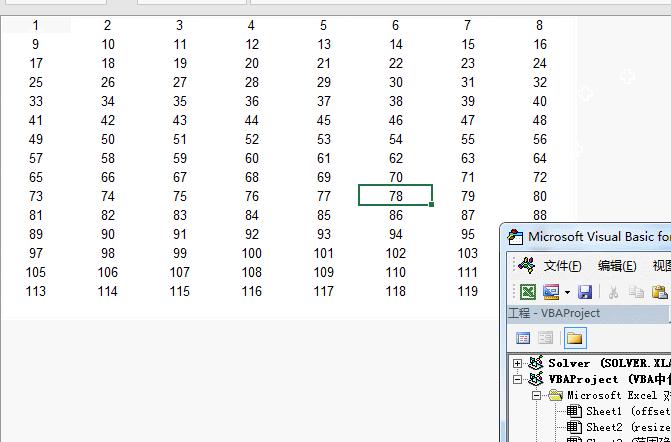Click the VBA icon left of 文件(F) menu
The image size is (671, 442).
(x=526, y=266)
